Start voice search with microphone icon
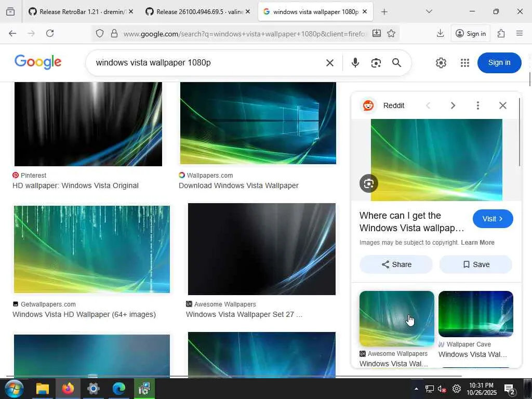Image resolution: width=532 pixels, height=399 pixels. tap(355, 63)
